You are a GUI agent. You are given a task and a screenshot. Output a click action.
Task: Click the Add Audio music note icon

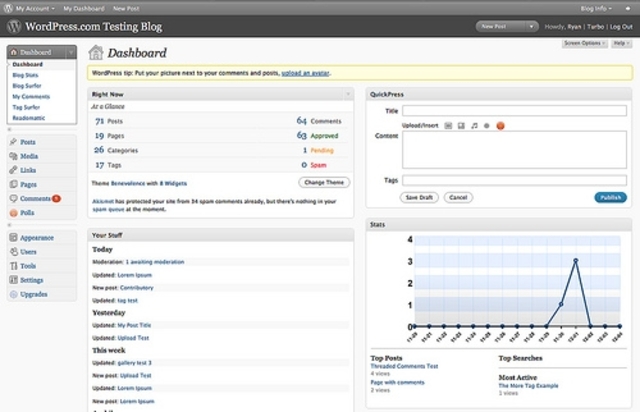pos(474,126)
